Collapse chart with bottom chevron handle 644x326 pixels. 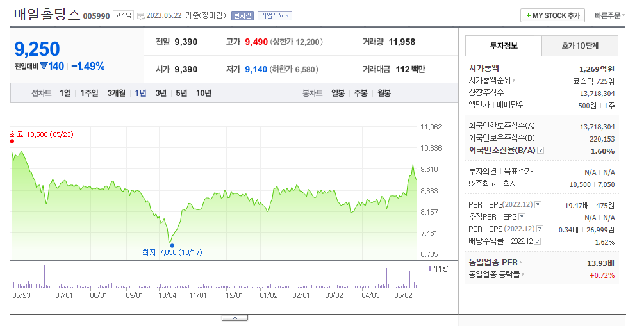tap(235, 318)
